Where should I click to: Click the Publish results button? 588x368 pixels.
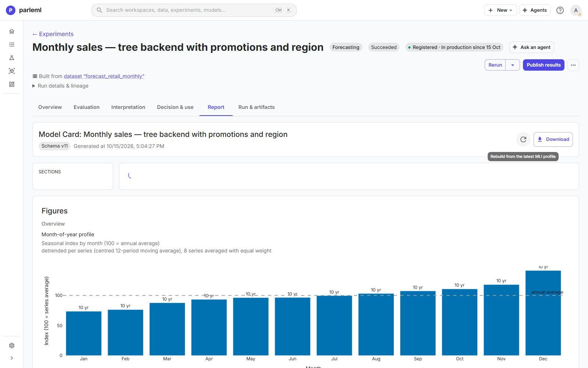click(x=544, y=65)
